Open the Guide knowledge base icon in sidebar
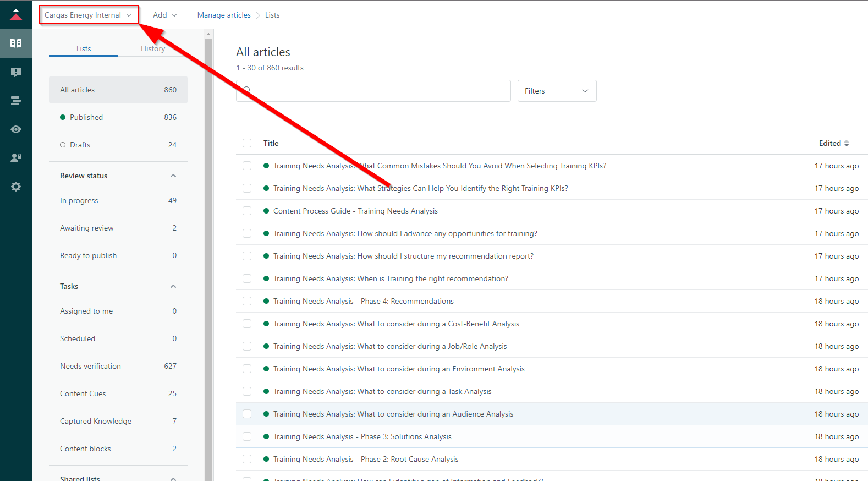This screenshot has width=868, height=481. pos(16,43)
